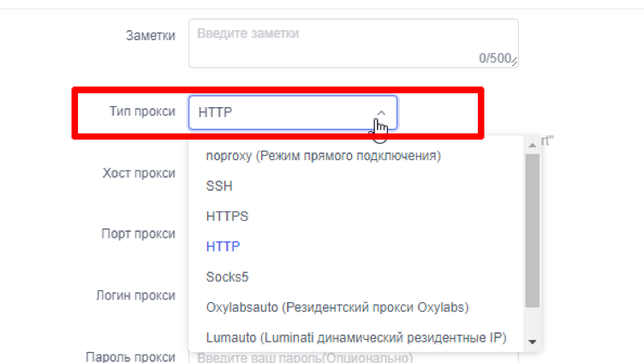
Task: Choose the SSH proxy type
Action: [x=219, y=186]
